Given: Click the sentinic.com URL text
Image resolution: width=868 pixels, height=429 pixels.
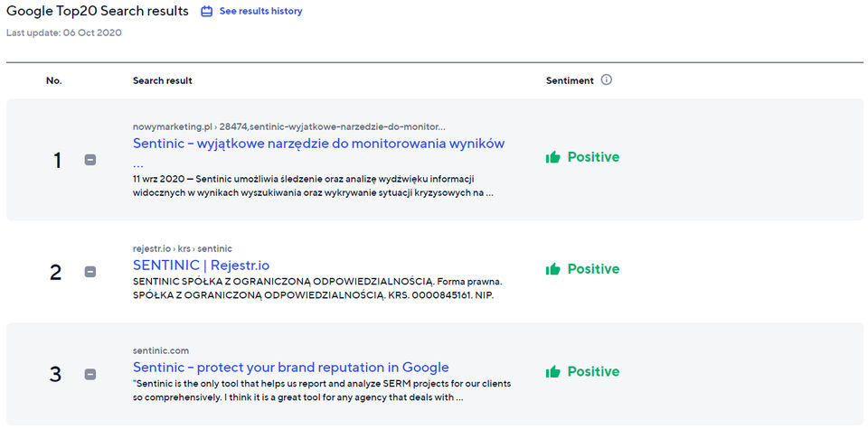Looking at the screenshot, I should coord(160,350).
